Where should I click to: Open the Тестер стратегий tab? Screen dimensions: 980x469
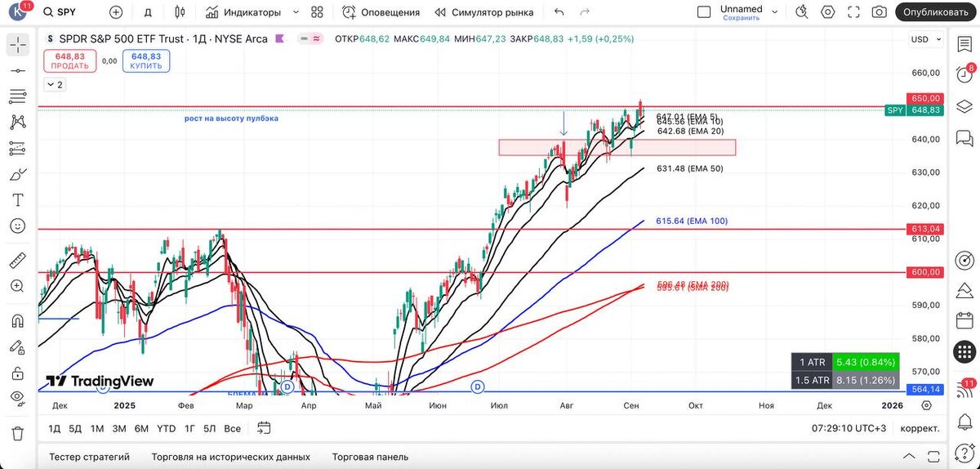pos(90,457)
